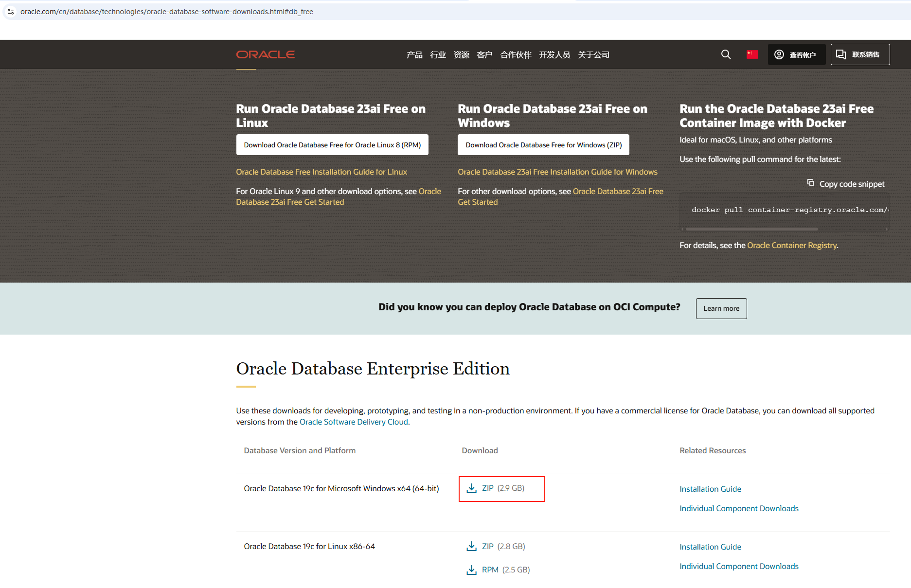Click 'Run Oracle Database 23ai Free on Linux' heading
The height and width of the screenshot is (588, 911).
(331, 116)
